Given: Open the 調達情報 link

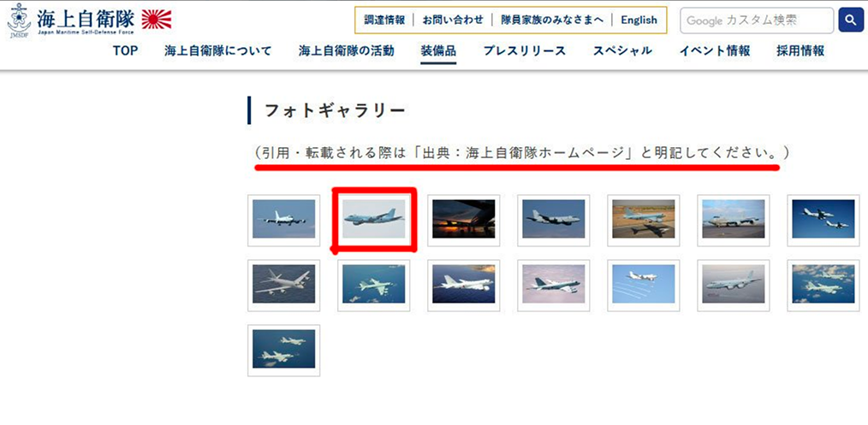Looking at the screenshot, I should pos(384,21).
